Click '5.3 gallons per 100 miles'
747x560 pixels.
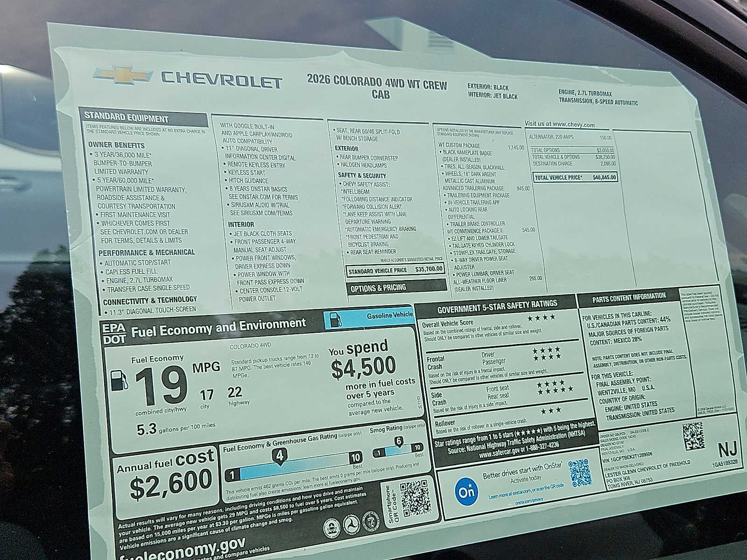click(x=176, y=427)
